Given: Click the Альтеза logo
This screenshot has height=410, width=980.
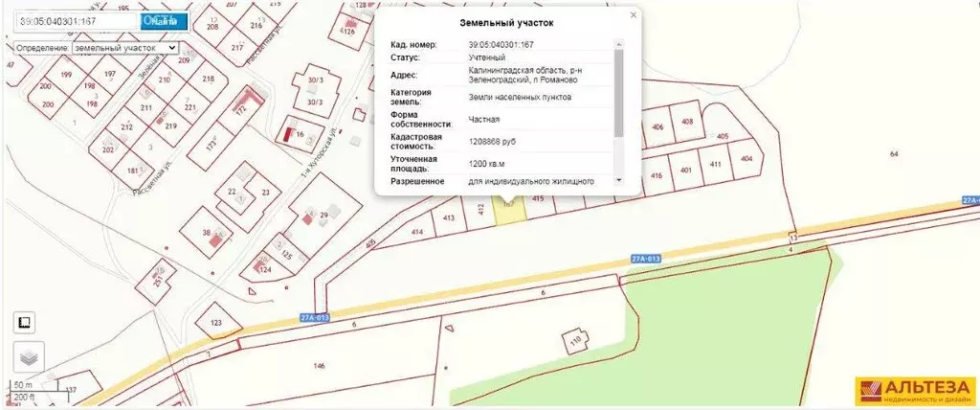Looking at the screenshot, I should pos(914,391).
